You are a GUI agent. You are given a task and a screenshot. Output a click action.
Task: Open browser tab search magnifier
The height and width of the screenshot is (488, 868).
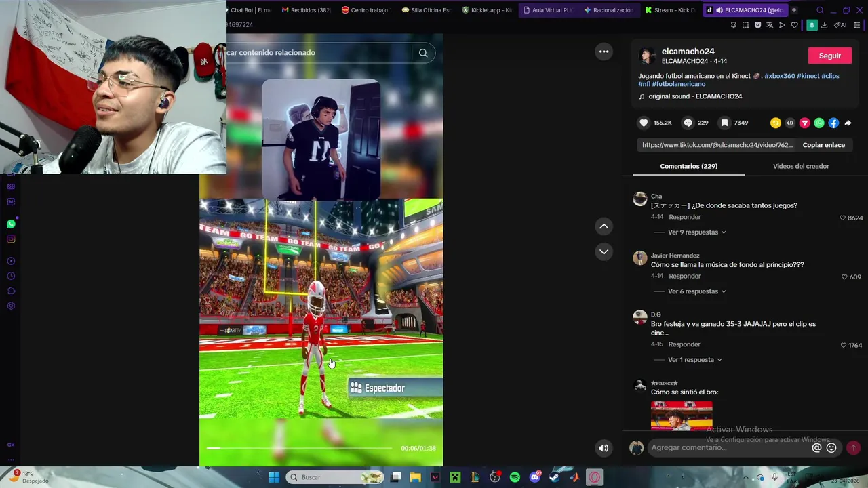click(820, 10)
